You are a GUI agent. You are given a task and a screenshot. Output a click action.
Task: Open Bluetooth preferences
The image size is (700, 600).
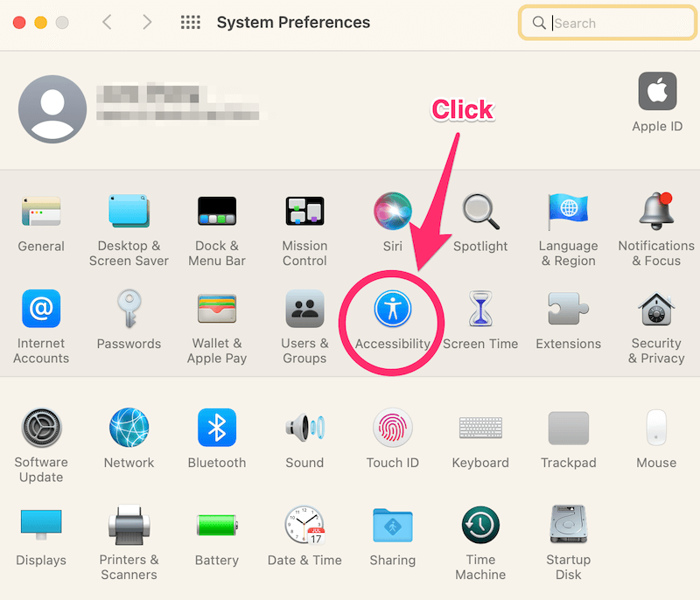217,428
